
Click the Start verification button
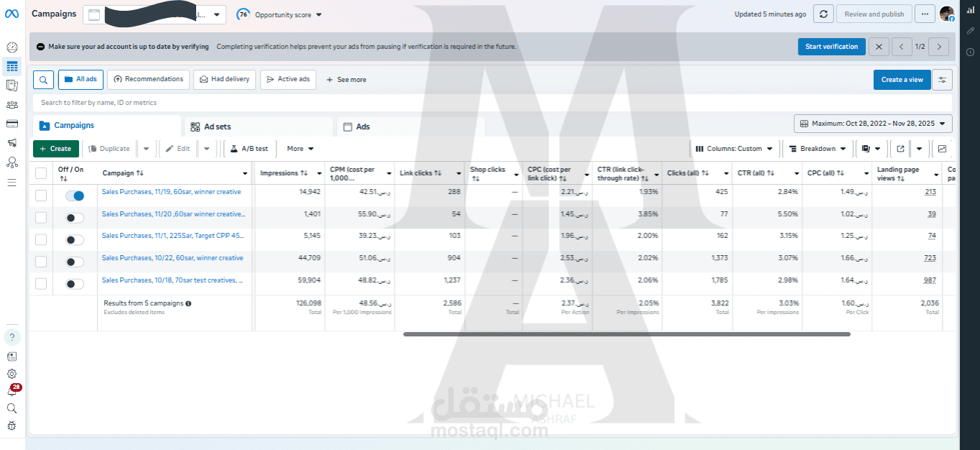coord(831,47)
